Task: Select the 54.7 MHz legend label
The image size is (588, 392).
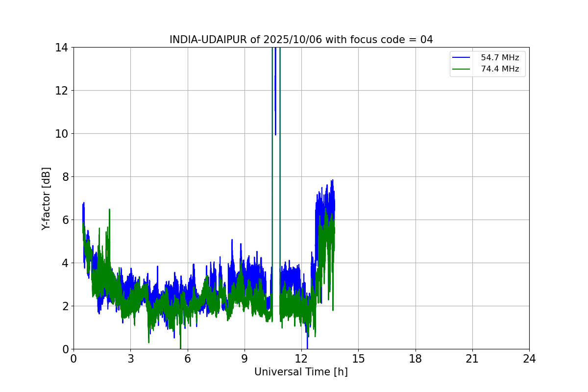Action: 500,58
